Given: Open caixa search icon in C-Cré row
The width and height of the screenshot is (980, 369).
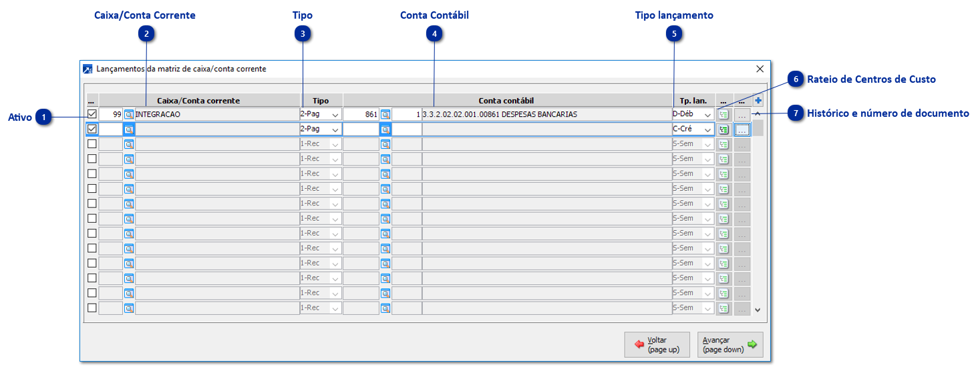Looking at the screenshot, I should 129,129.
